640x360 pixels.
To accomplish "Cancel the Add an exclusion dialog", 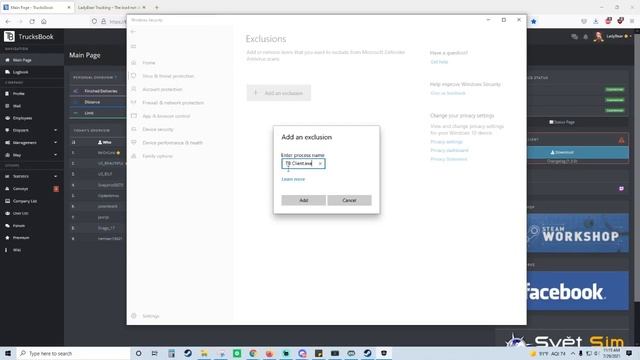I will click(x=349, y=200).
